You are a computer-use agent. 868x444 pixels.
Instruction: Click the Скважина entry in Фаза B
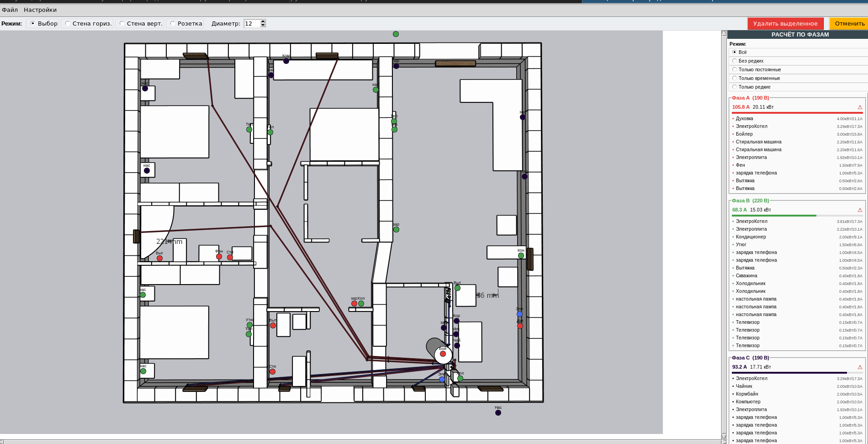[797, 276]
